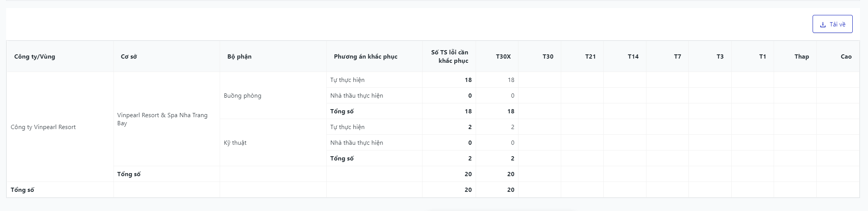Viewport: 868px width, 211px height.
Task: Click the Bộ phận column header
Action: 240,57
